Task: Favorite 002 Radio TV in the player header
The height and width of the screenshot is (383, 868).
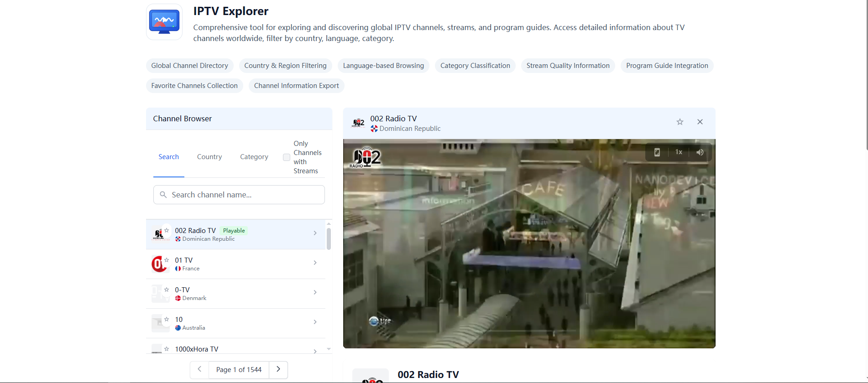Action: (680, 122)
